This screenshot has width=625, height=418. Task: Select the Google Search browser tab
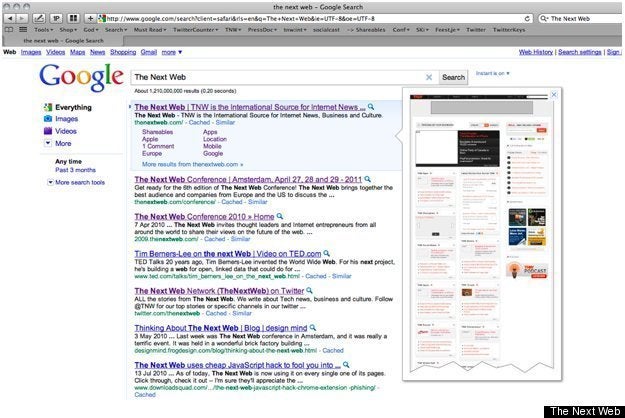[63, 41]
